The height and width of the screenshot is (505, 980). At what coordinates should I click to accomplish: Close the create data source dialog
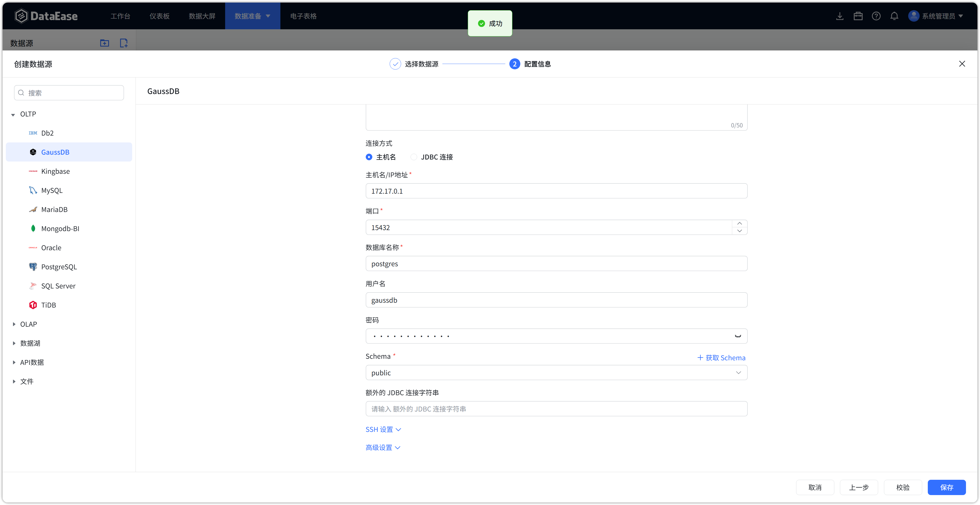click(962, 64)
